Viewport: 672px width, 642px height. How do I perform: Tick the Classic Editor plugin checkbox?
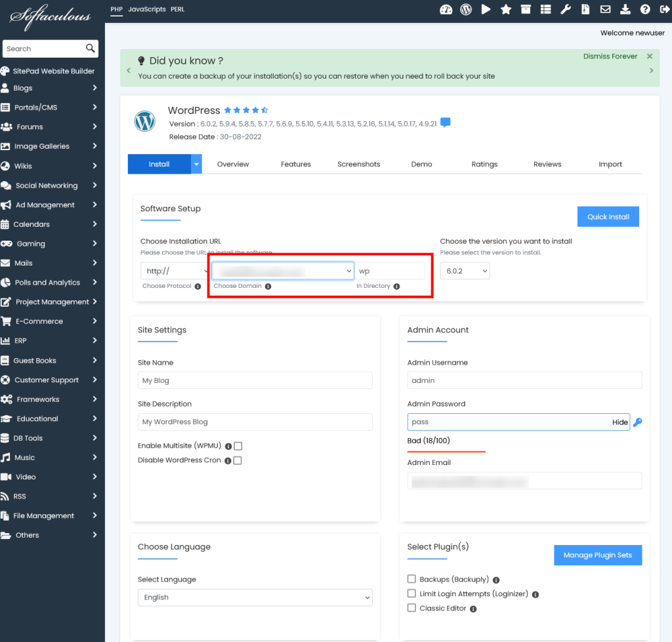click(411, 608)
